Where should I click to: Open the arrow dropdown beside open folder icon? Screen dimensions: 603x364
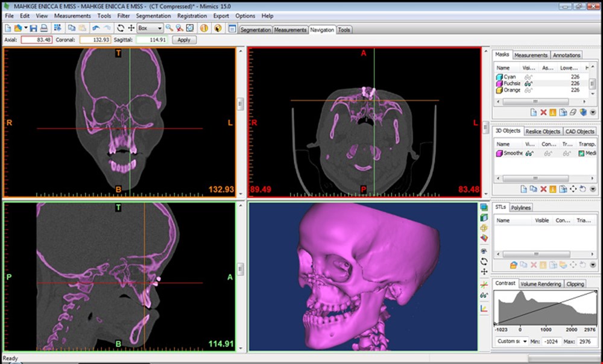click(26, 28)
